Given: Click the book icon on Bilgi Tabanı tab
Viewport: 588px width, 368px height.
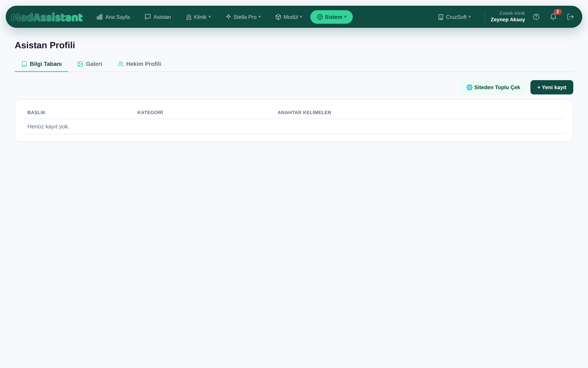Looking at the screenshot, I should pyautogui.click(x=24, y=64).
